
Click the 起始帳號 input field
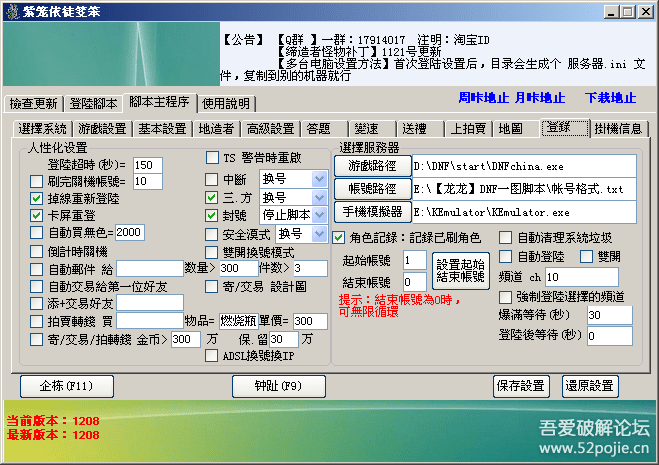point(414,260)
